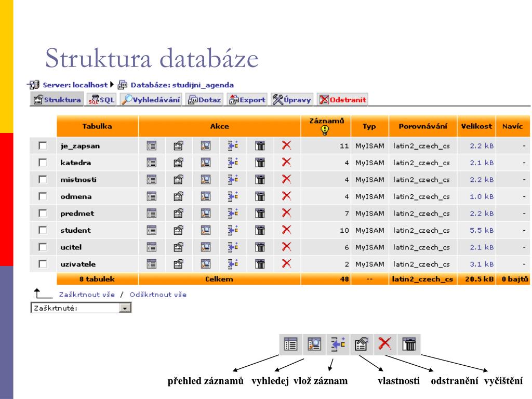Search icon in katedra row
Image resolution: width=532 pixels, height=399 pixels.
206,163
